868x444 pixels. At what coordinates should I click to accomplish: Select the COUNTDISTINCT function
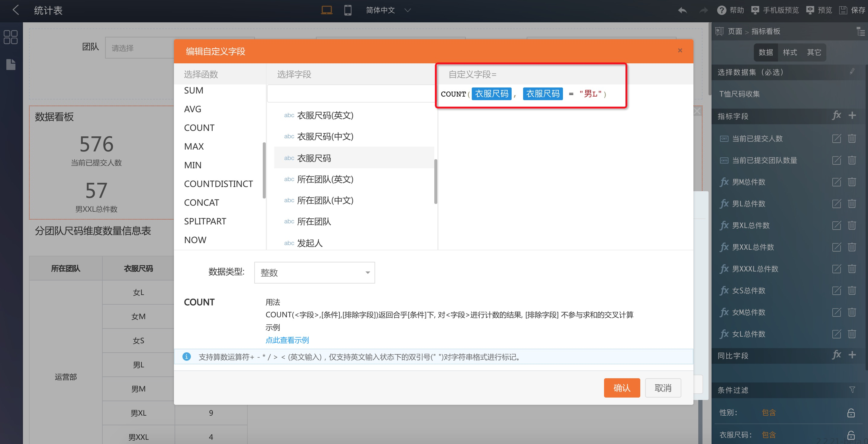click(x=218, y=184)
